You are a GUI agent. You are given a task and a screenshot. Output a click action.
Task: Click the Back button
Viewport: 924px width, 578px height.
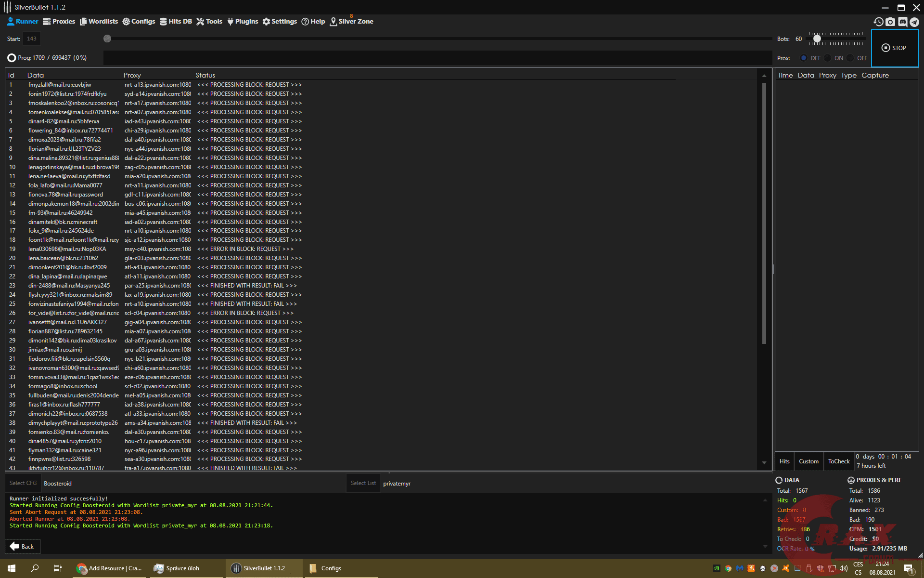coord(22,546)
